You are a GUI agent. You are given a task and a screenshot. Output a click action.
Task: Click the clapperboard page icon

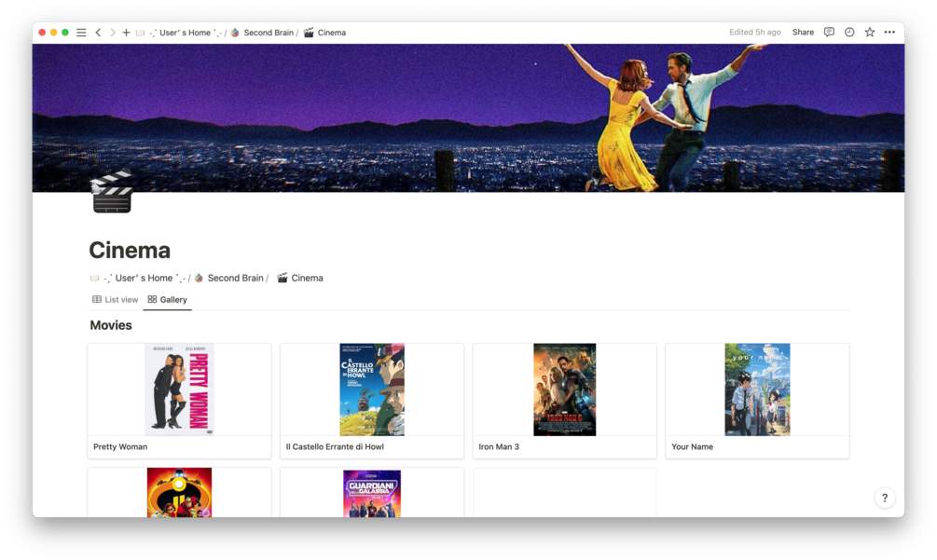pos(112,191)
